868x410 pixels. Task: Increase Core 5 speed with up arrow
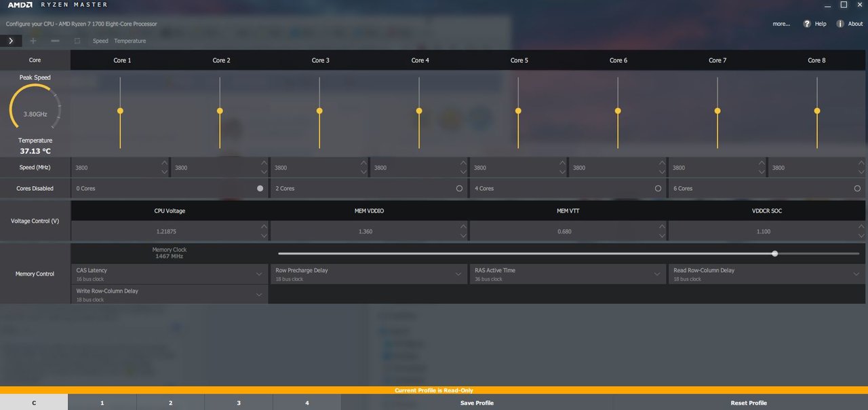(562, 163)
